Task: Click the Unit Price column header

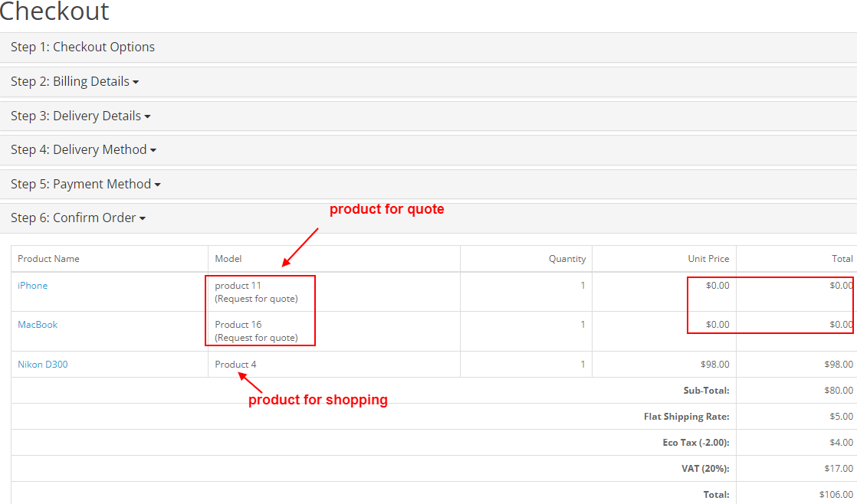Action: coord(708,259)
